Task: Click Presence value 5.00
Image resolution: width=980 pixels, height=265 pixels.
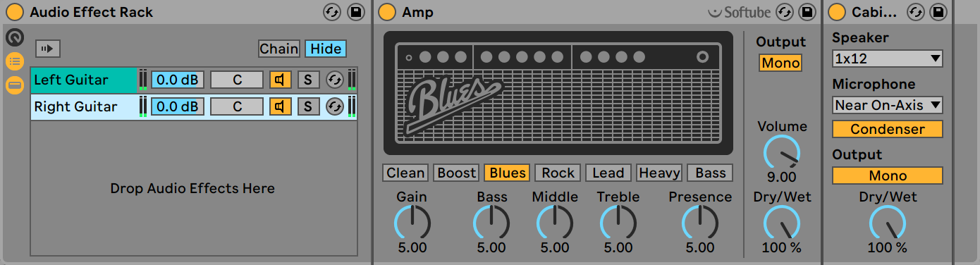Action: 700,247
